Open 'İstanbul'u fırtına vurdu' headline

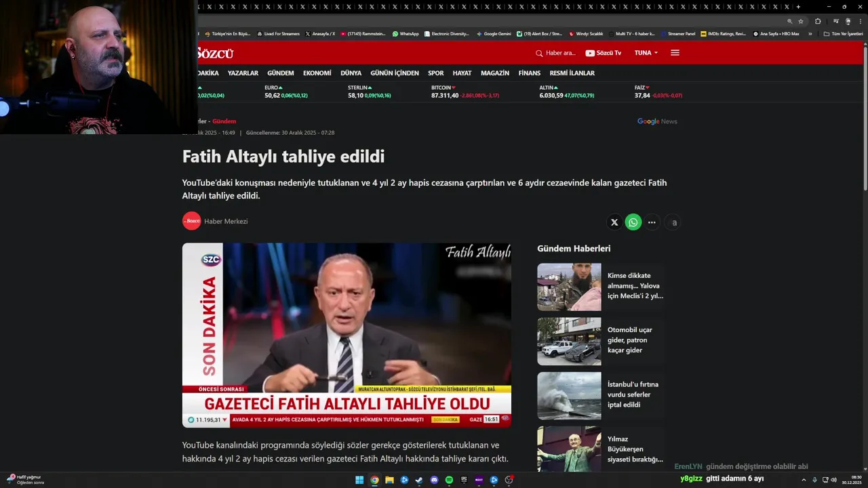click(633, 394)
